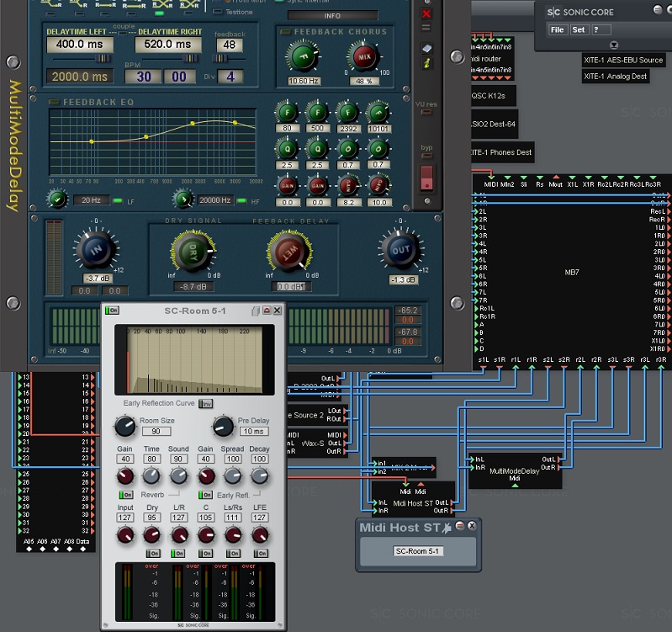
Task: Click the Delaytime Right slider handle
Action: point(190,58)
